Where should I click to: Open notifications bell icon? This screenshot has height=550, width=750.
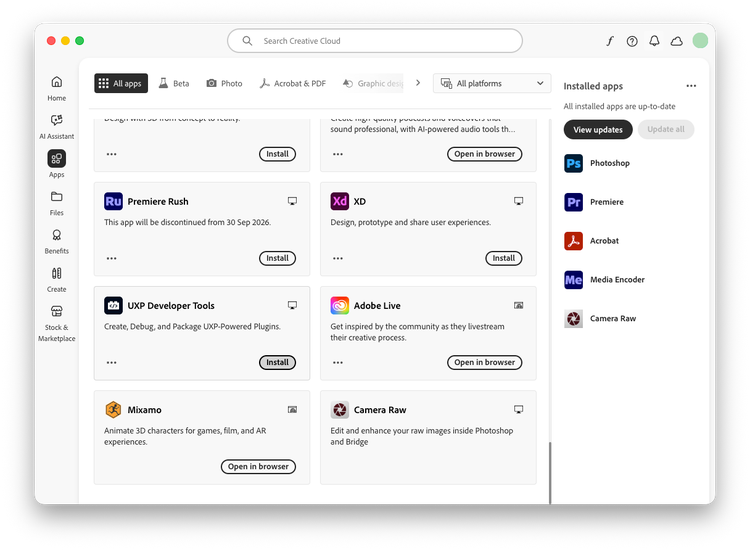tap(654, 41)
